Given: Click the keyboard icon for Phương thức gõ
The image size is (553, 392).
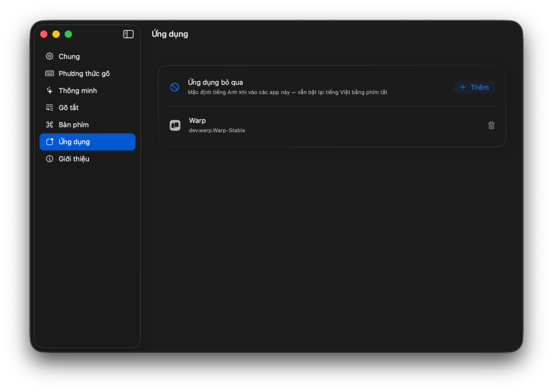Looking at the screenshot, I should [x=50, y=73].
